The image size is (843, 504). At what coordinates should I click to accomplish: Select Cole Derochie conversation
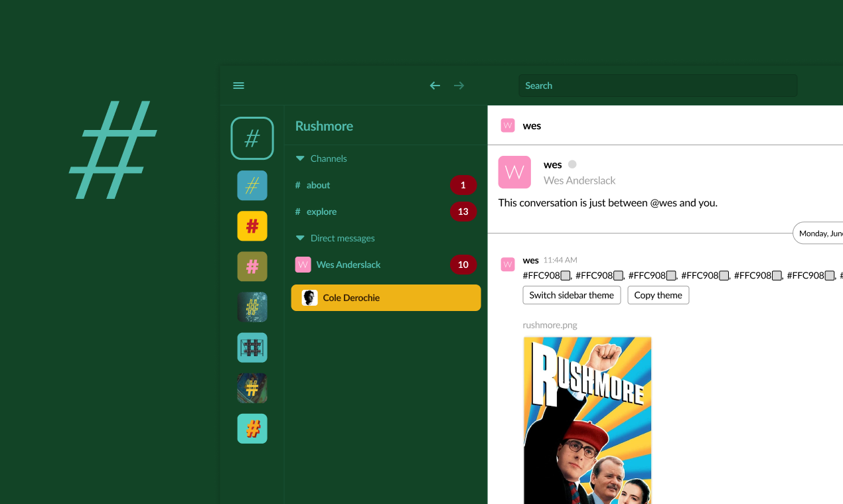[x=386, y=298]
